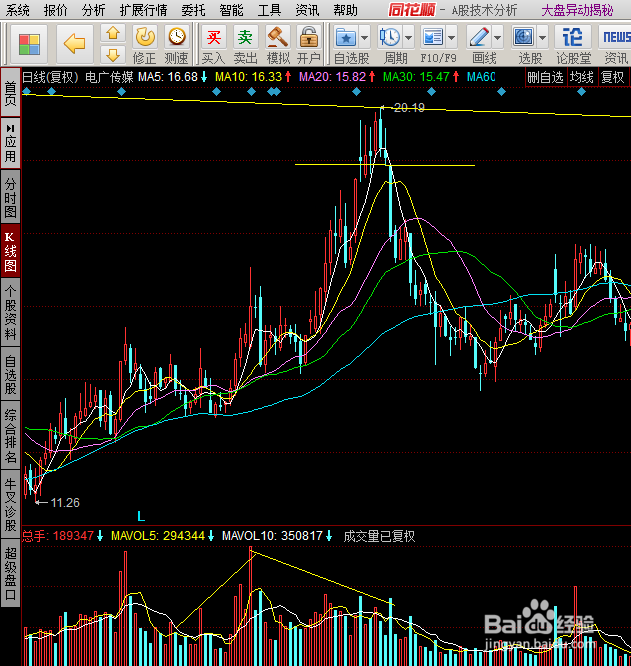Open the 系统 menu
This screenshot has height=666, width=631.
click(17, 10)
